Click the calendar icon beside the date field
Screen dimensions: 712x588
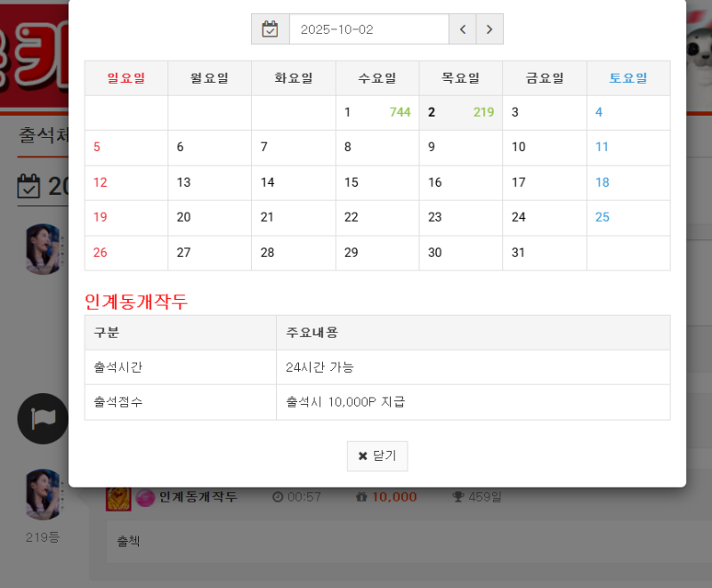(x=271, y=29)
